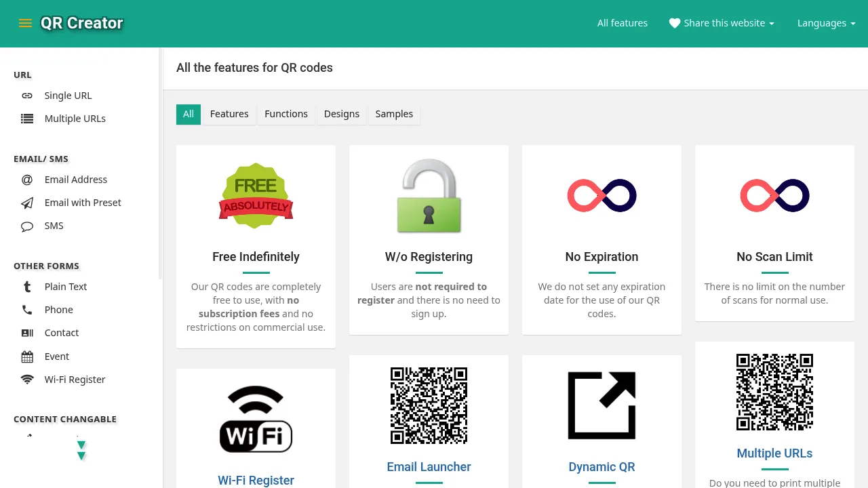Click the Event calendar icon
Screen dimensions: 868x488
coord(27,356)
